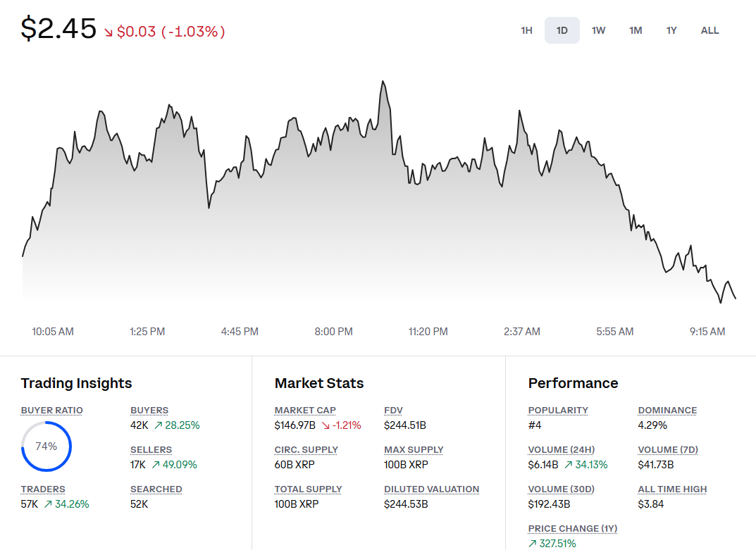This screenshot has width=756, height=550.
Task: Click the 74% buyer ratio donut chart
Action: [46, 446]
